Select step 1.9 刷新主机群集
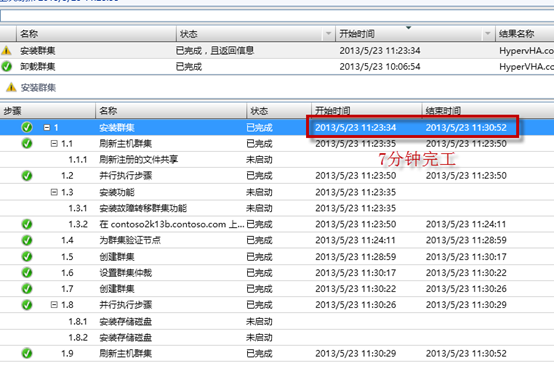This screenshot has height=366, width=554. click(277, 353)
